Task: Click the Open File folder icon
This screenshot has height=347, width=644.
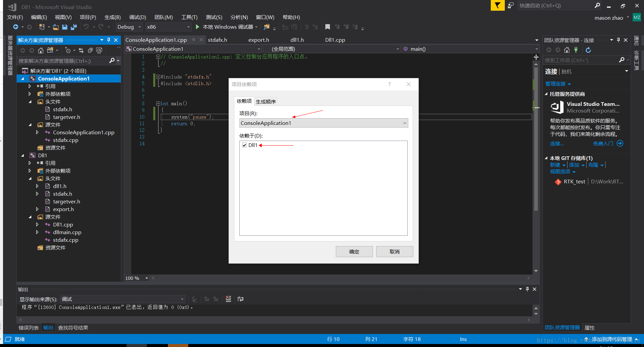Action: coord(56,27)
